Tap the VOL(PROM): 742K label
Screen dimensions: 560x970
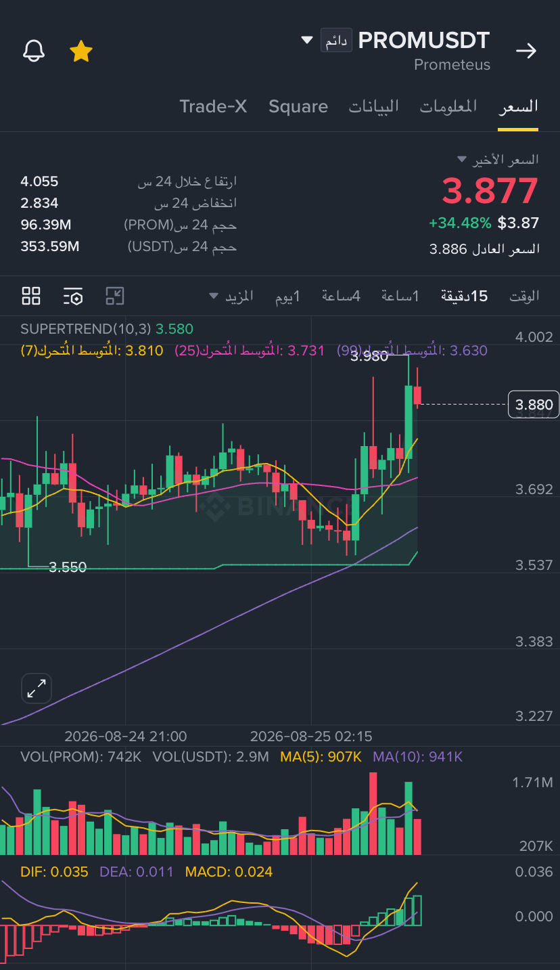click(x=81, y=757)
